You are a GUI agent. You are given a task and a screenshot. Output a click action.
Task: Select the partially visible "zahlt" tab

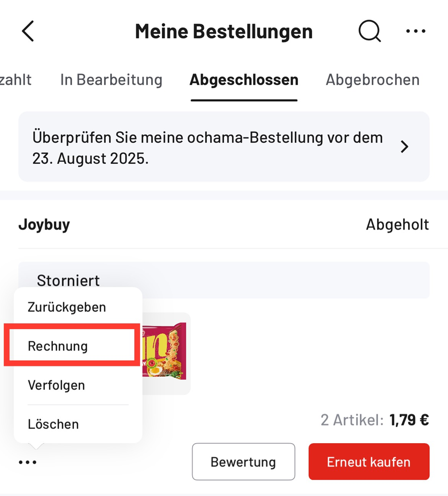15,80
